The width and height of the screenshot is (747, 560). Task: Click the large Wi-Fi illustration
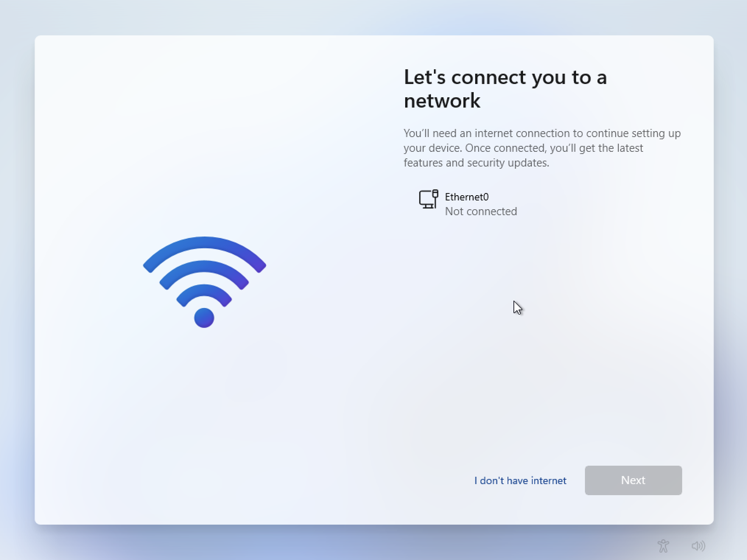(204, 282)
